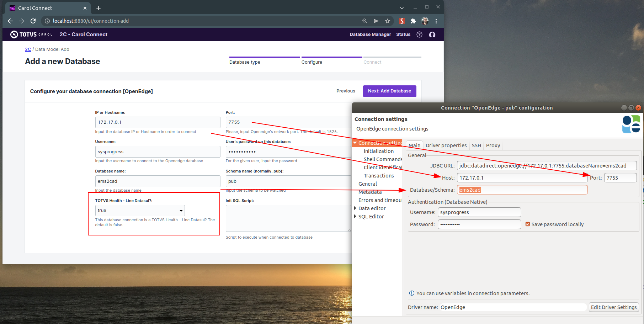The width and height of the screenshot is (644, 324).
Task: Click the Driver name field
Action: (x=512, y=307)
